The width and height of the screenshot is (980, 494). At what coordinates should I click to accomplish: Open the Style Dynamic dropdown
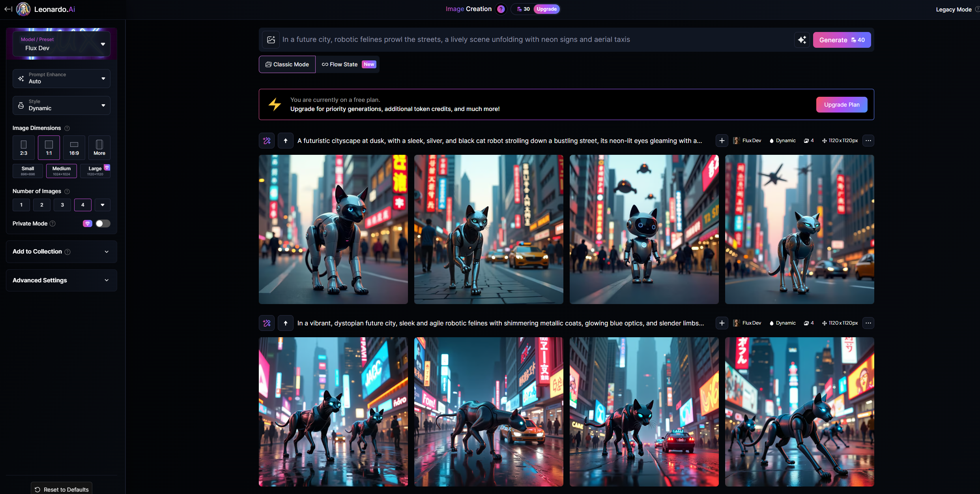tap(62, 105)
